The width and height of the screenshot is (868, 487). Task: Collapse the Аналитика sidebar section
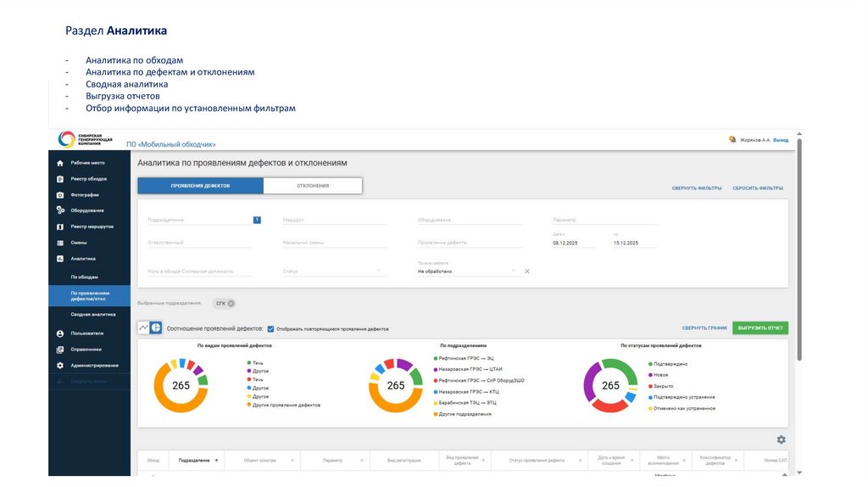[83, 258]
